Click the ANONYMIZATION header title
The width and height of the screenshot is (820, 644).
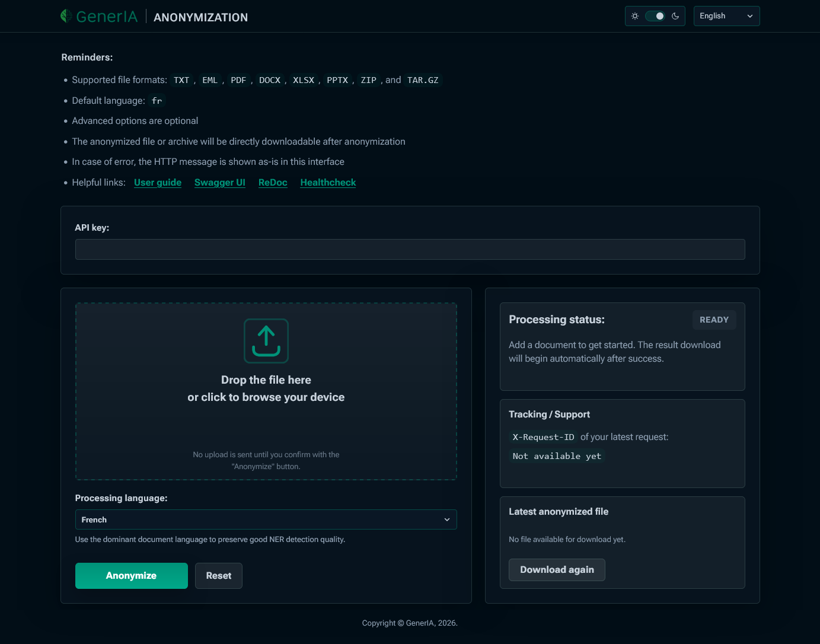coord(201,17)
